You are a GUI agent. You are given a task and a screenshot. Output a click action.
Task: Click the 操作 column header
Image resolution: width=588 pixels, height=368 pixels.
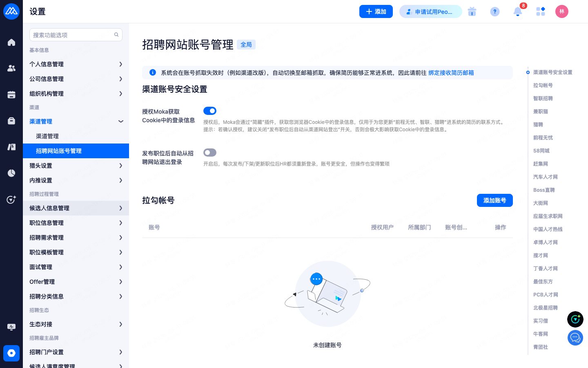pos(501,227)
